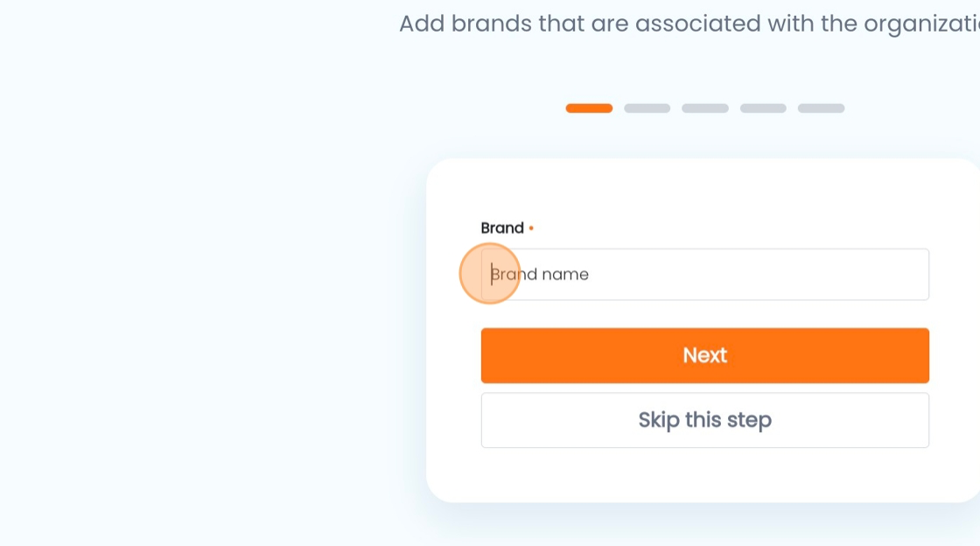The width and height of the screenshot is (980, 546).
Task: Click the 'Brand name' placeholder text
Action: coord(539,274)
